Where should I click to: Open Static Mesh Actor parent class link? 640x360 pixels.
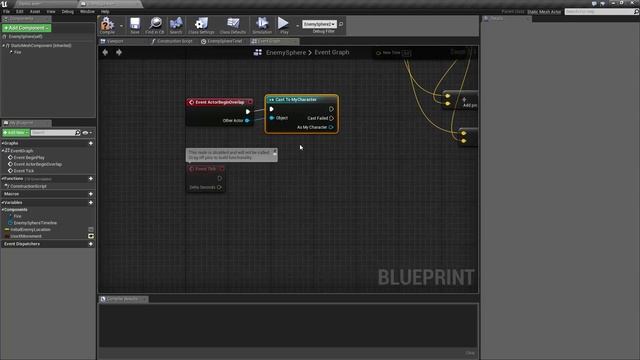(544, 12)
